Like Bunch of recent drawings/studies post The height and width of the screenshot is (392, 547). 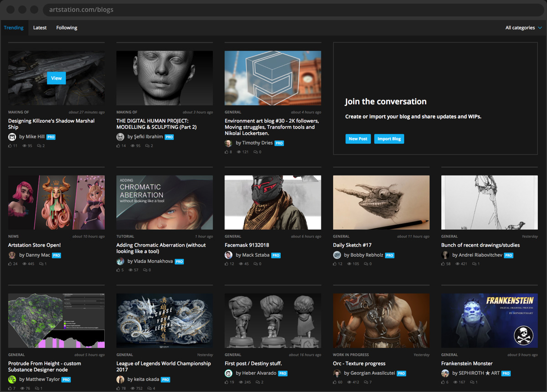click(444, 264)
